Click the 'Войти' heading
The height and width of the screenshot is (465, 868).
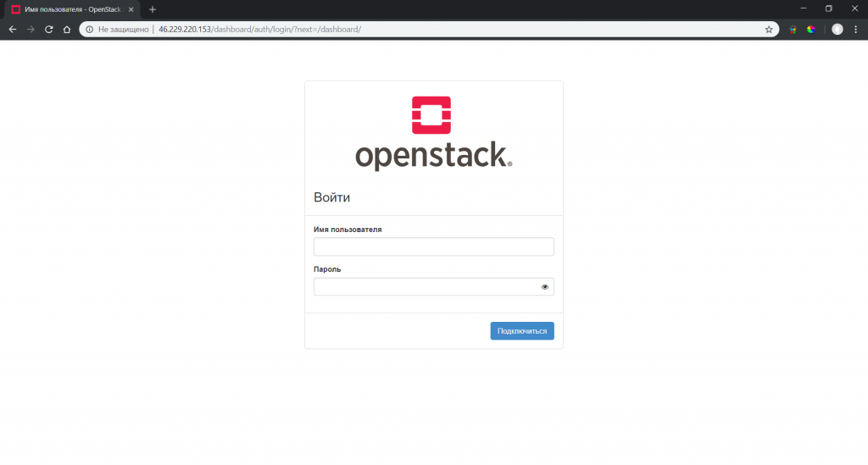pos(331,197)
